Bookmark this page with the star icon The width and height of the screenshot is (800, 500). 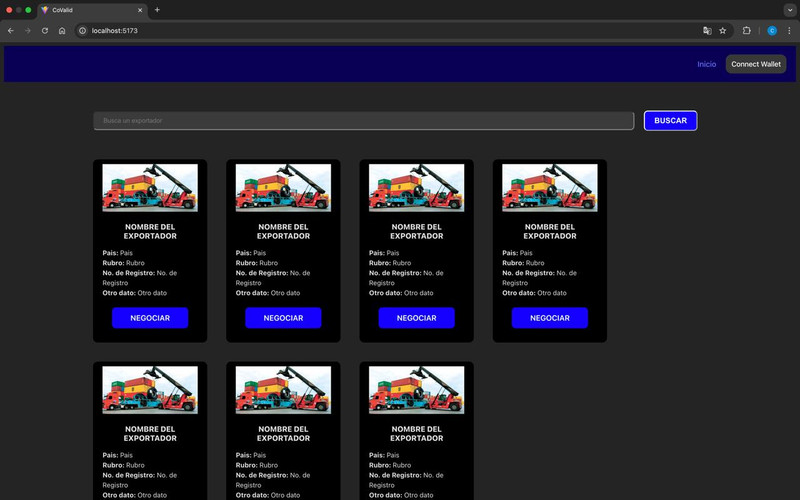coord(723,30)
